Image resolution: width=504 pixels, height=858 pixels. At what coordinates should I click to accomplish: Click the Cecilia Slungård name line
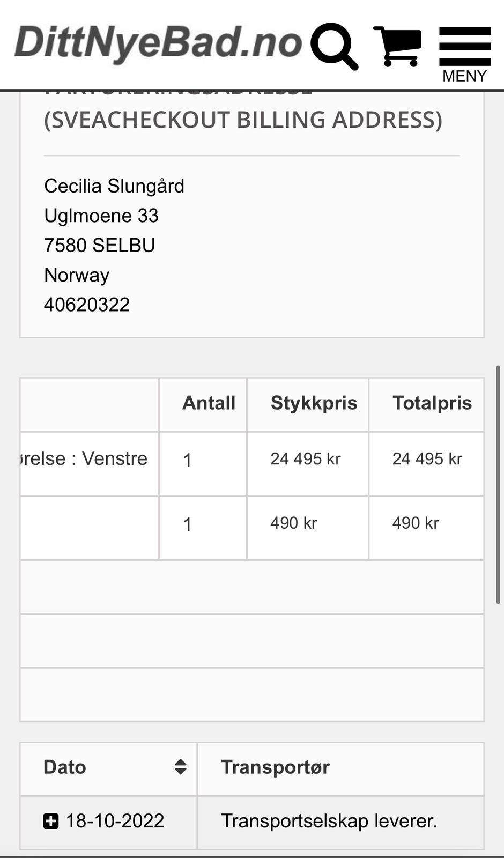[x=114, y=186]
